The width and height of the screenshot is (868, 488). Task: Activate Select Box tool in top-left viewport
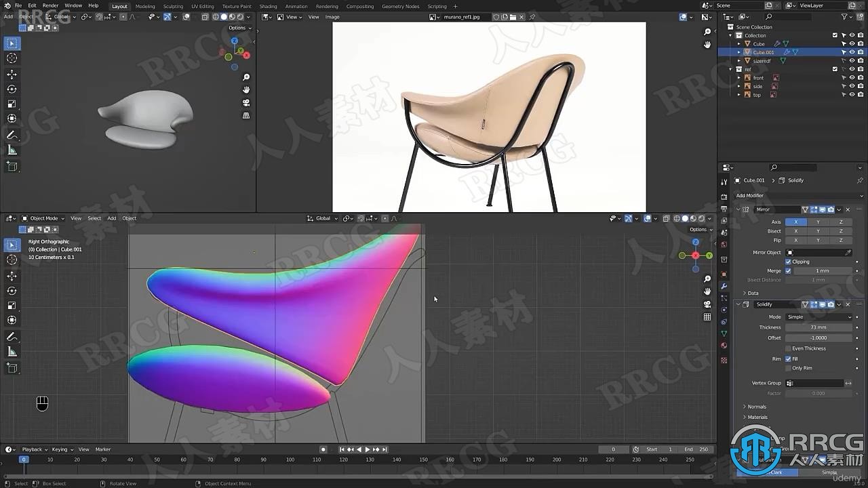point(12,43)
